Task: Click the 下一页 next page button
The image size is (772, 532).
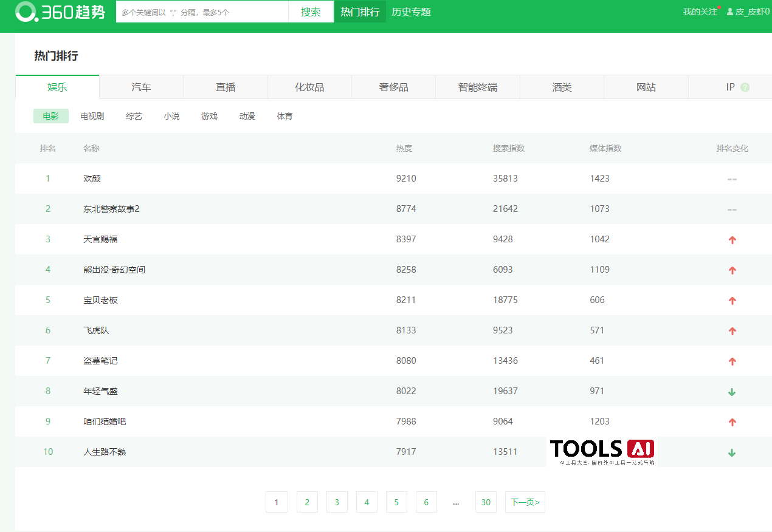Action: pos(525,502)
